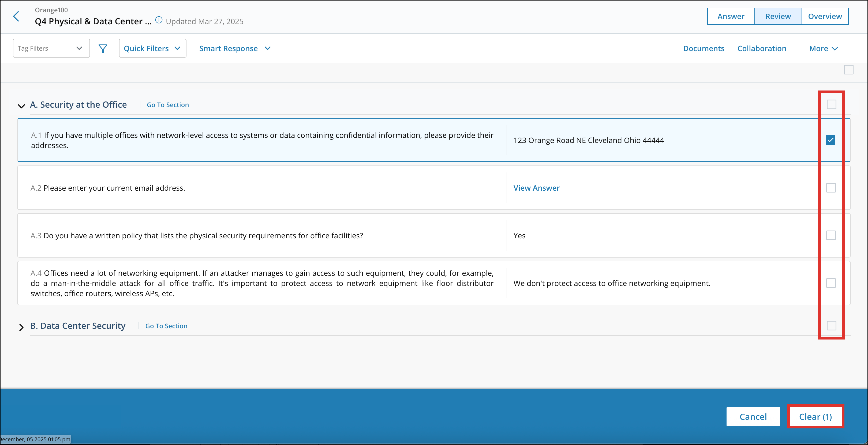Viewport: 868px width, 445px height.
Task: Click the Clear (1) button
Action: pos(815,416)
